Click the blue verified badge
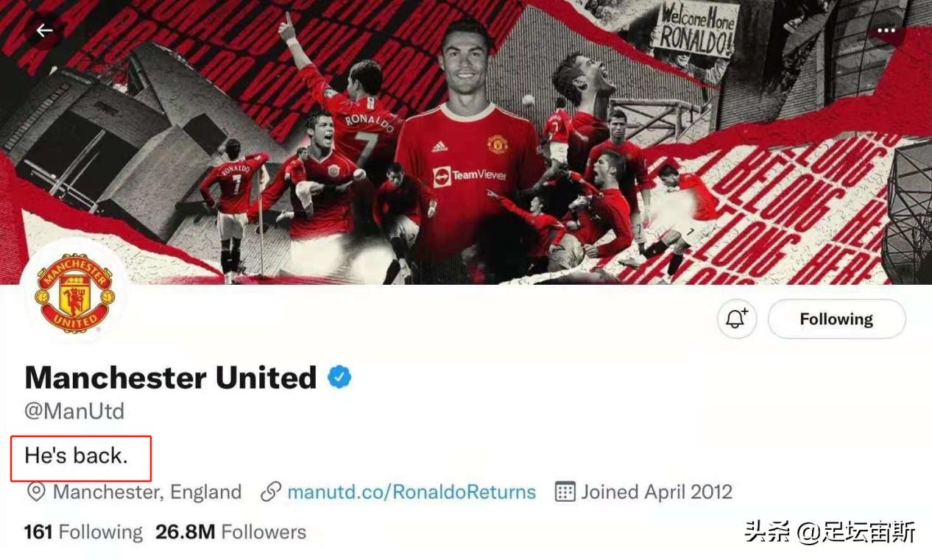This screenshot has width=932, height=560. pos(339,378)
